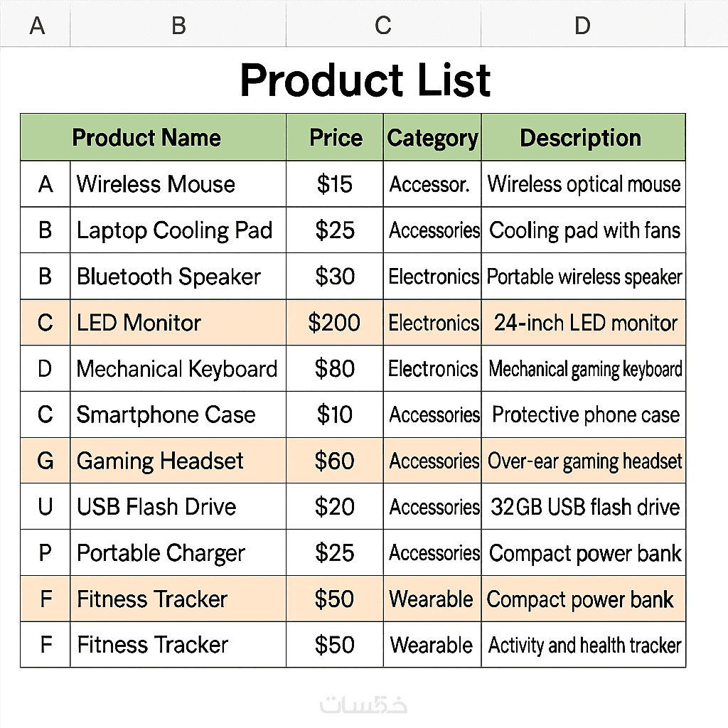Select the Category header cell

click(x=432, y=137)
